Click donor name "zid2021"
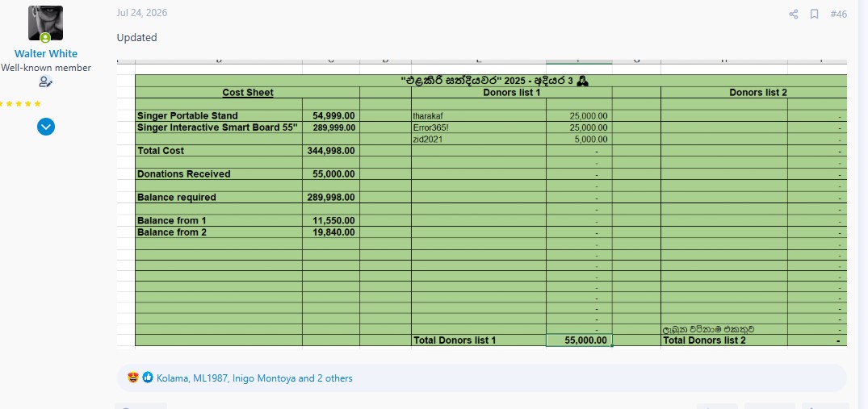Screen dimensions: 868x409 click(427, 140)
